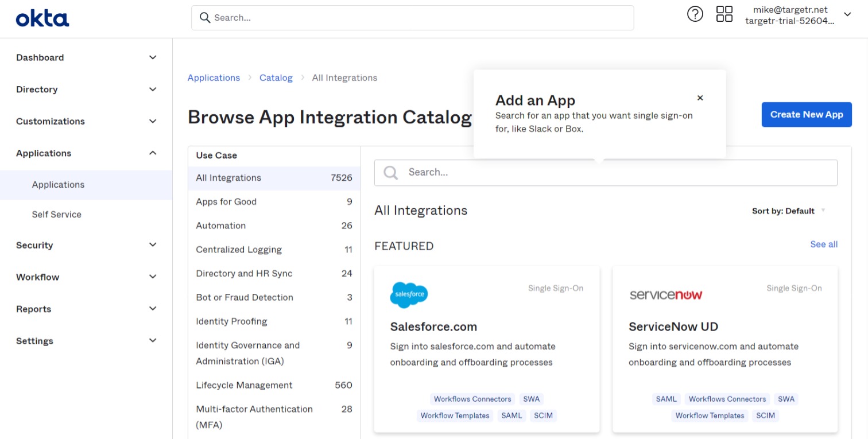This screenshot has height=439, width=868.
Task: Click the magnifier icon in catalog search
Action: point(391,172)
